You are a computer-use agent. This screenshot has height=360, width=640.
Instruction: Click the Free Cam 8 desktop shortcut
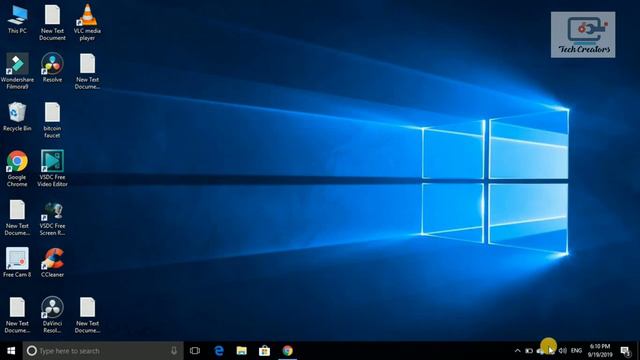coord(17,263)
